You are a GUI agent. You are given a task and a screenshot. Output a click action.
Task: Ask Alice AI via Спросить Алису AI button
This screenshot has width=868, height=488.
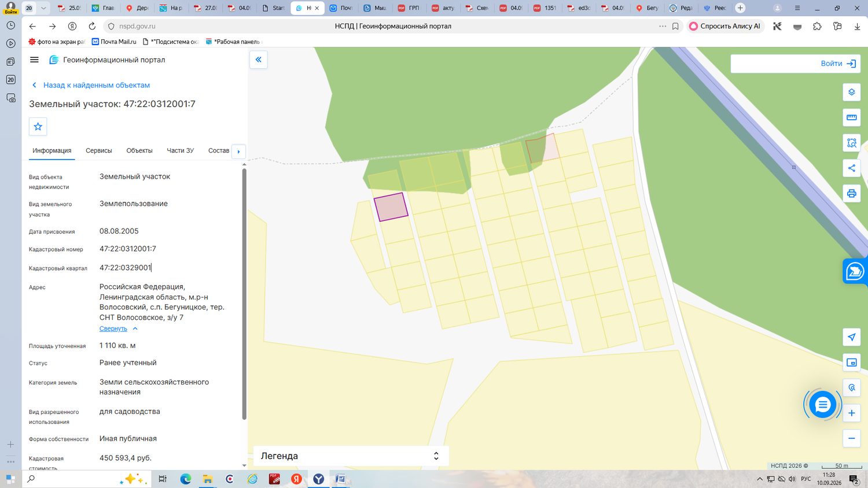(x=726, y=26)
